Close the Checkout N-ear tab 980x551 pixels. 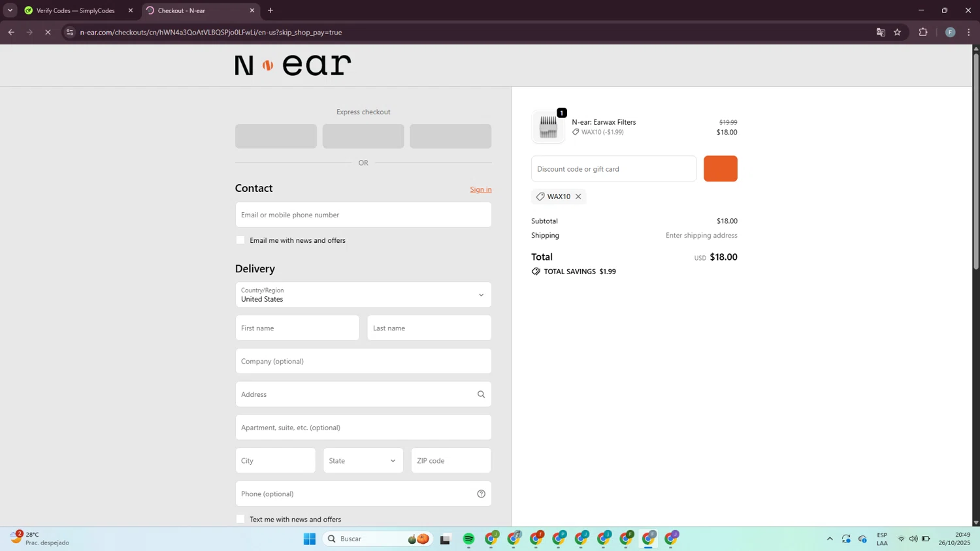pos(252,10)
